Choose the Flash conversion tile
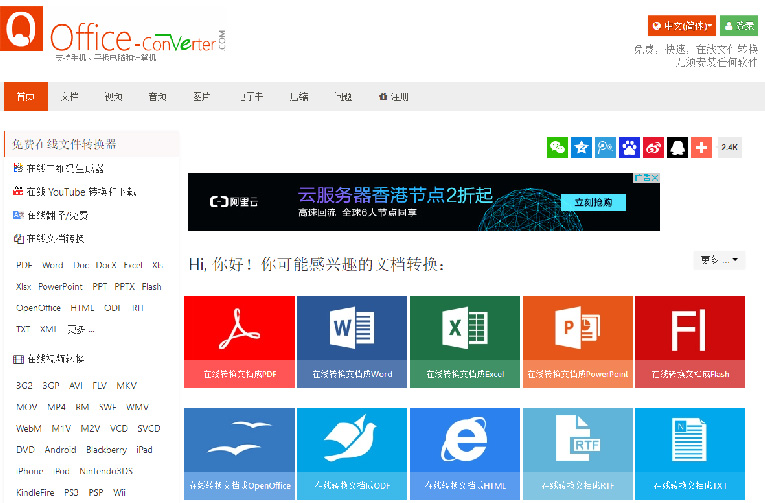The height and width of the screenshot is (503, 765). pos(689,341)
